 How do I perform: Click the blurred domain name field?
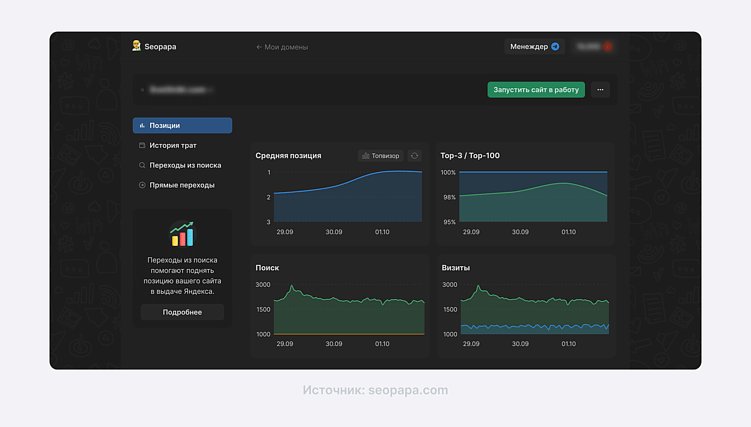[x=180, y=90]
